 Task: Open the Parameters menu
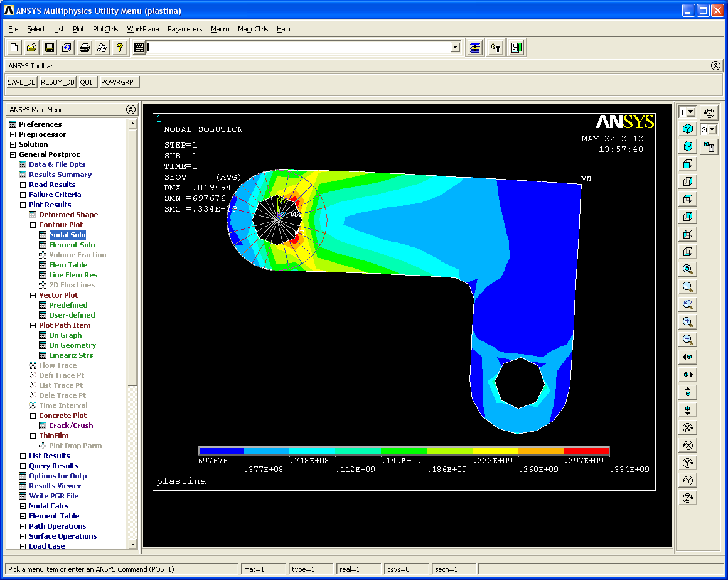pos(185,29)
